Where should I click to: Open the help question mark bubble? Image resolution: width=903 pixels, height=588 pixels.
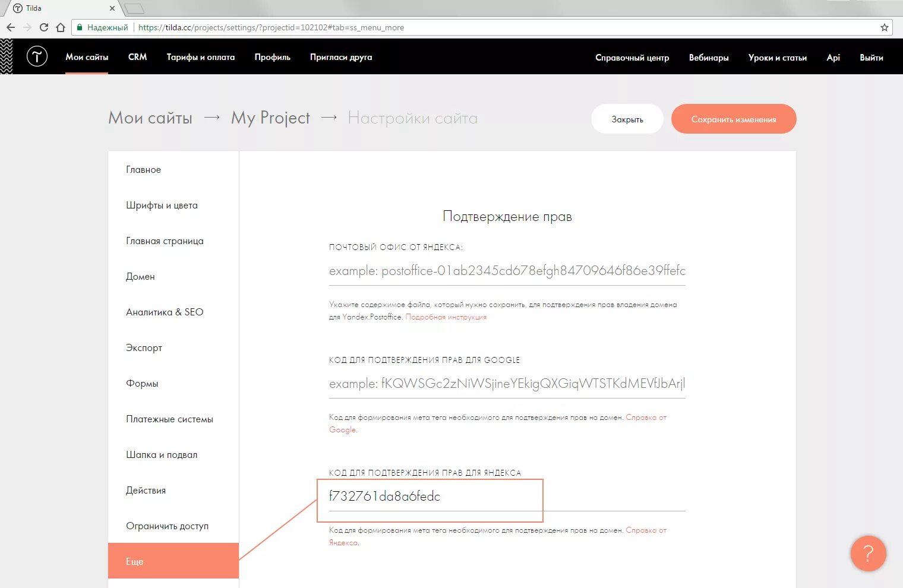[868, 554]
